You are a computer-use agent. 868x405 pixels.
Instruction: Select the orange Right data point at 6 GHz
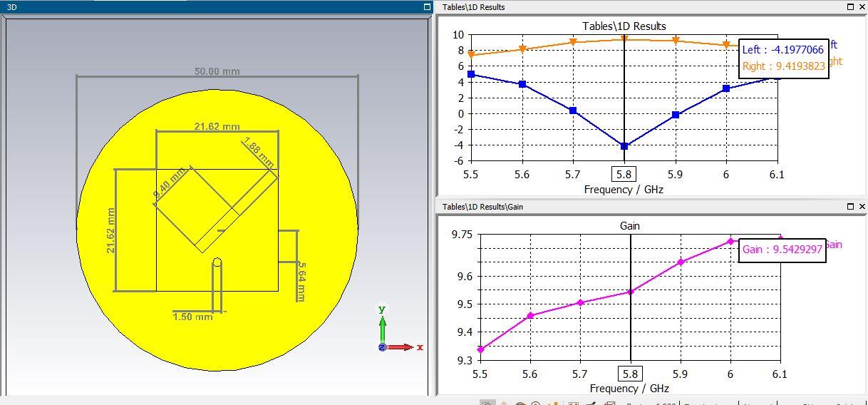[x=726, y=45]
